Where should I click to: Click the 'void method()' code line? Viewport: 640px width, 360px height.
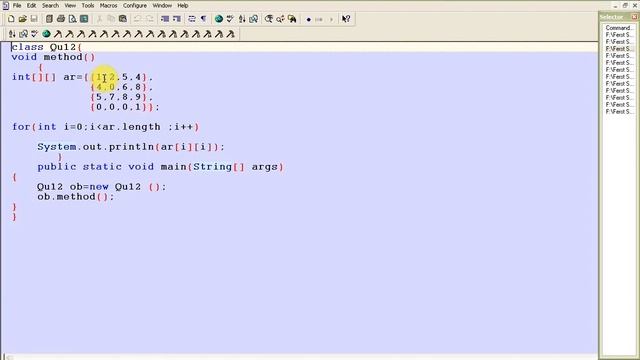tap(53, 57)
